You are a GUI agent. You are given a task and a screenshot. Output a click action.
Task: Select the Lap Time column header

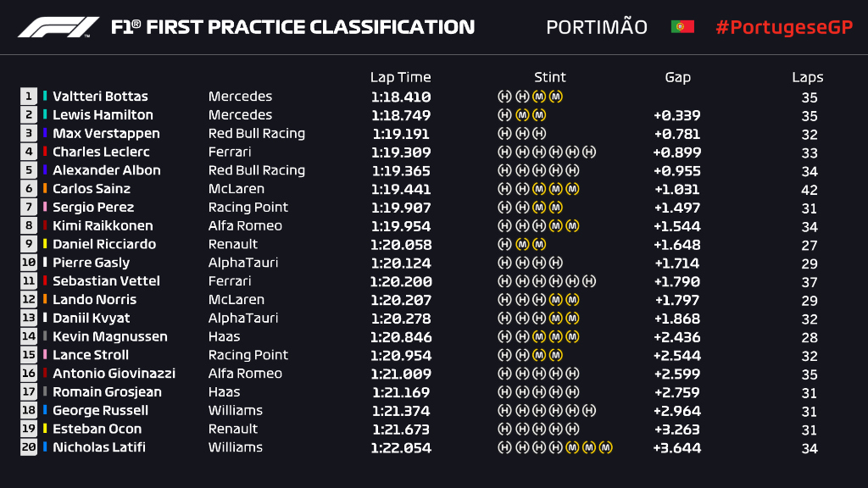[400, 77]
